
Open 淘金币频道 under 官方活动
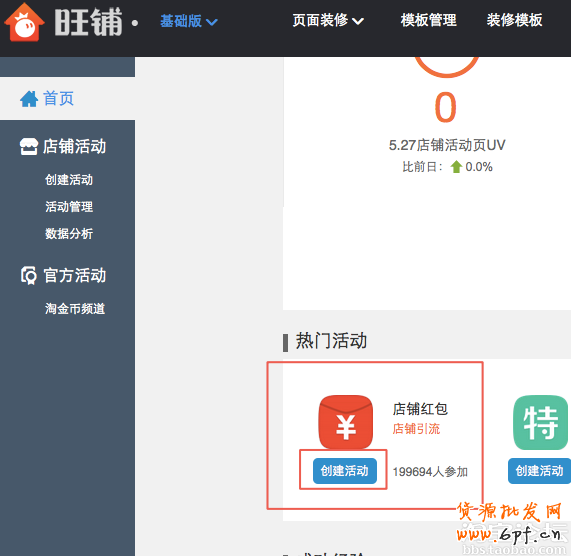75,309
